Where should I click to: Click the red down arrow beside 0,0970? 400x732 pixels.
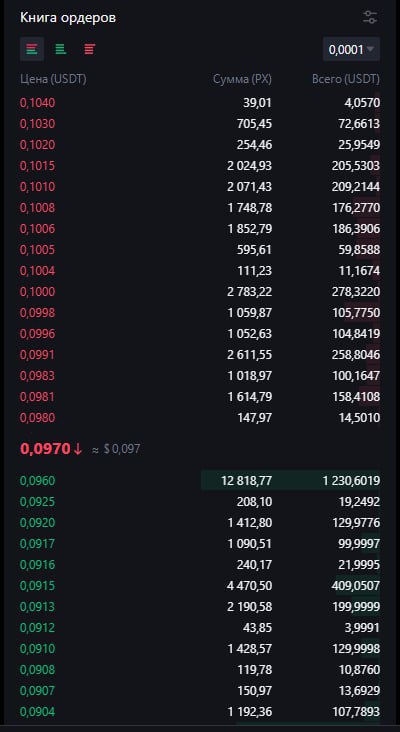pyautogui.click(x=77, y=449)
